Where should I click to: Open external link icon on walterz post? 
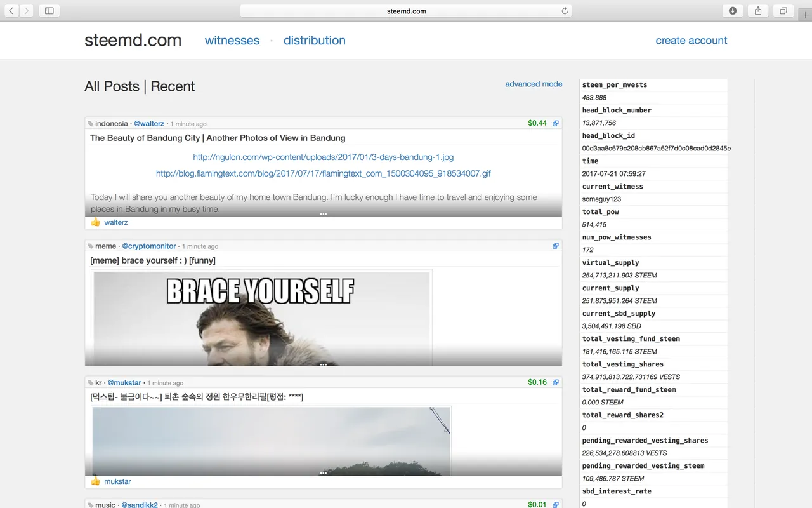pyautogui.click(x=556, y=123)
